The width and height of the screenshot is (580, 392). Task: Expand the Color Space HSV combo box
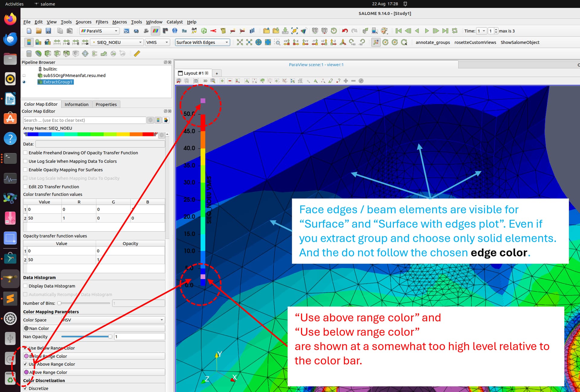coord(113,320)
